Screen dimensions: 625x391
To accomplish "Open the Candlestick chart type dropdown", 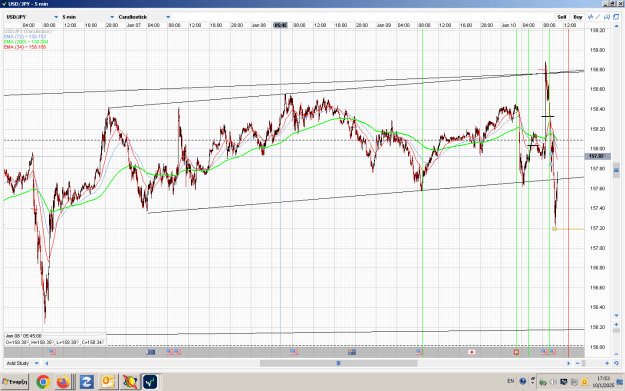I will click(144, 17).
